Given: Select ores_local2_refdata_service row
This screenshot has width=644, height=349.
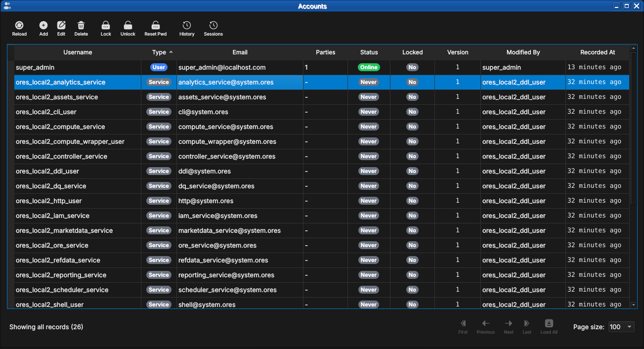Looking at the screenshot, I should pyautogui.click(x=322, y=260).
